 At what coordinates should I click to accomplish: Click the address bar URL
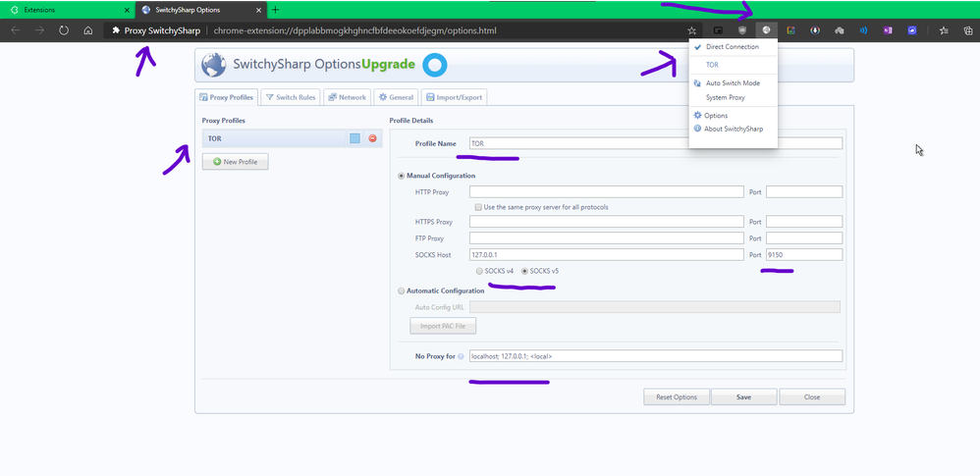[x=355, y=30]
